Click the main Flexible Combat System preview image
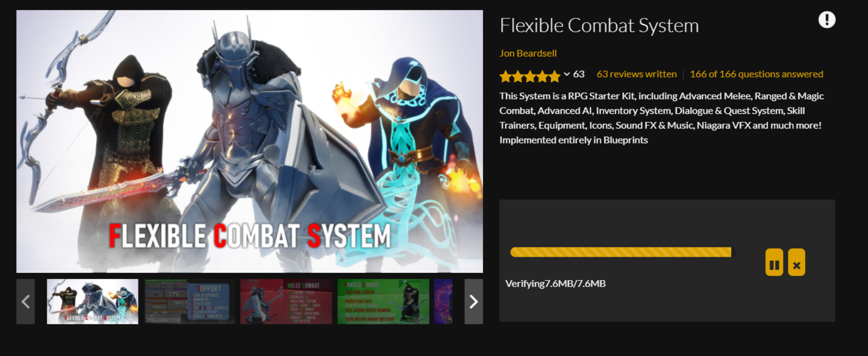This screenshot has height=356, width=868. coord(250,141)
